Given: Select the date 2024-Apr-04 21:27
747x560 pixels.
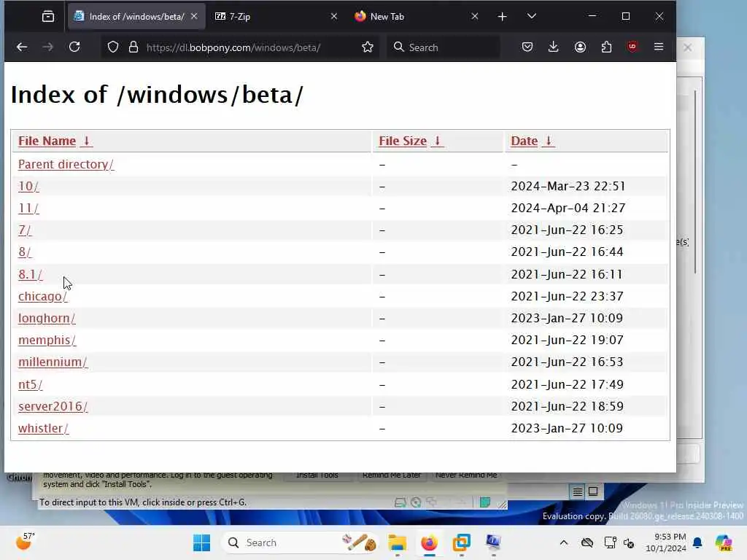Looking at the screenshot, I should coord(568,208).
